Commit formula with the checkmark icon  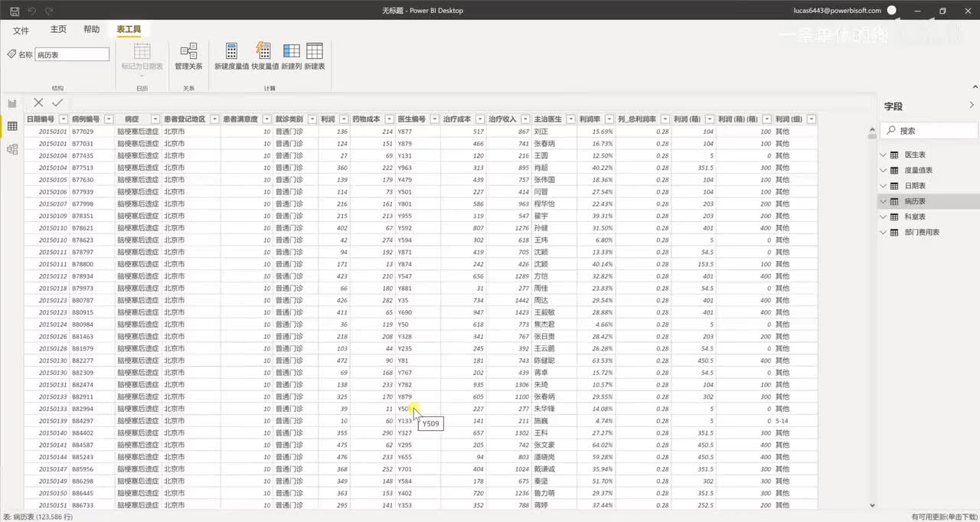(57, 103)
